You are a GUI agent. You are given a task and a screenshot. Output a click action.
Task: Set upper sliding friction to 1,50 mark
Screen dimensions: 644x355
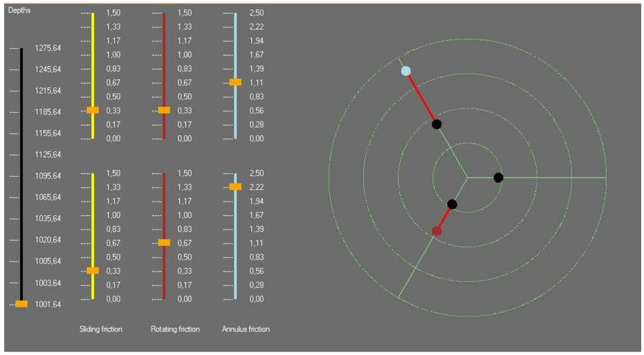pos(93,13)
